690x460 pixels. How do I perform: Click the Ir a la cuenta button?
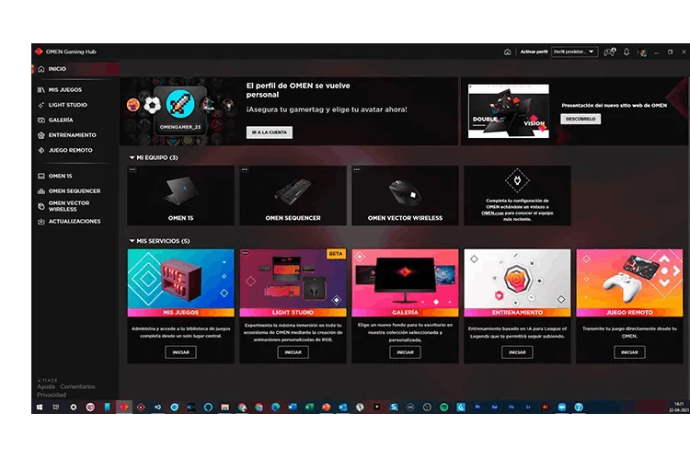click(x=269, y=132)
